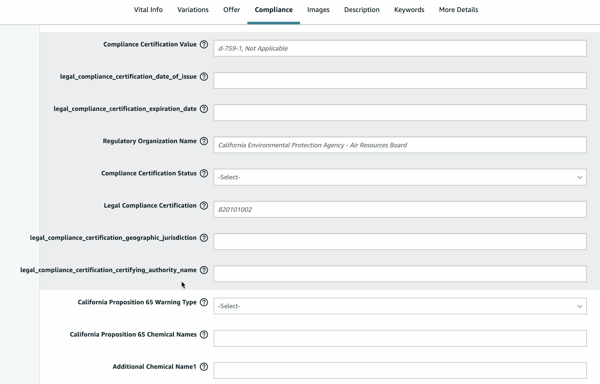Screen dimensions: 600x384
Task: Click the geographic_jurisdiction input field
Action: pyautogui.click(x=400, y=241)
